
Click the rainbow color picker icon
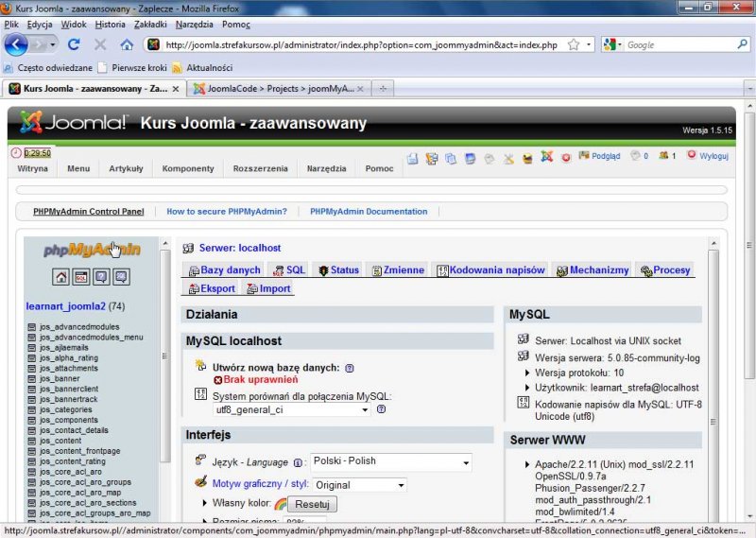point(279,504)
